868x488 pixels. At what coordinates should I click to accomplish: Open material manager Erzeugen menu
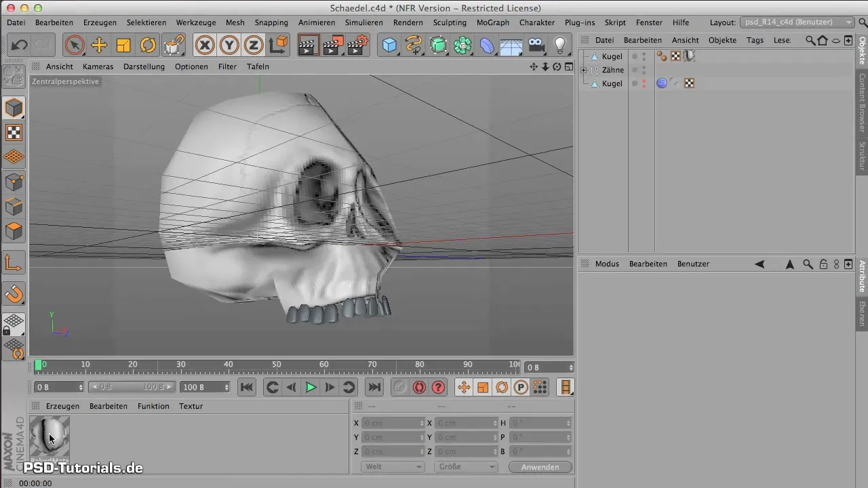pyautogui.click(x=62, y=406)
